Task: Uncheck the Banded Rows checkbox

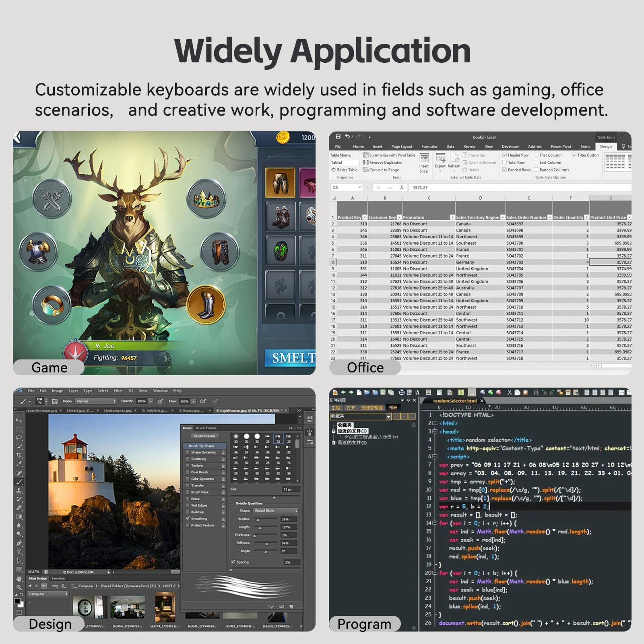Action: (504, 170)
